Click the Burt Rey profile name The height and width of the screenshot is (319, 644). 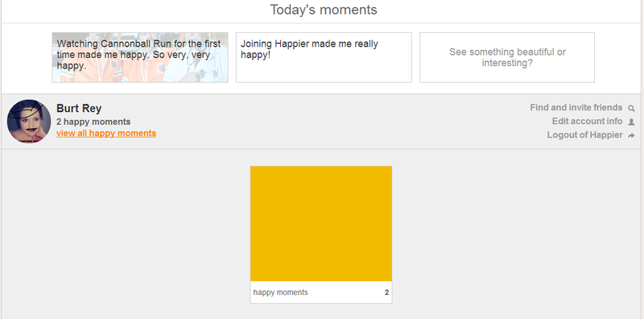[79, 109]
